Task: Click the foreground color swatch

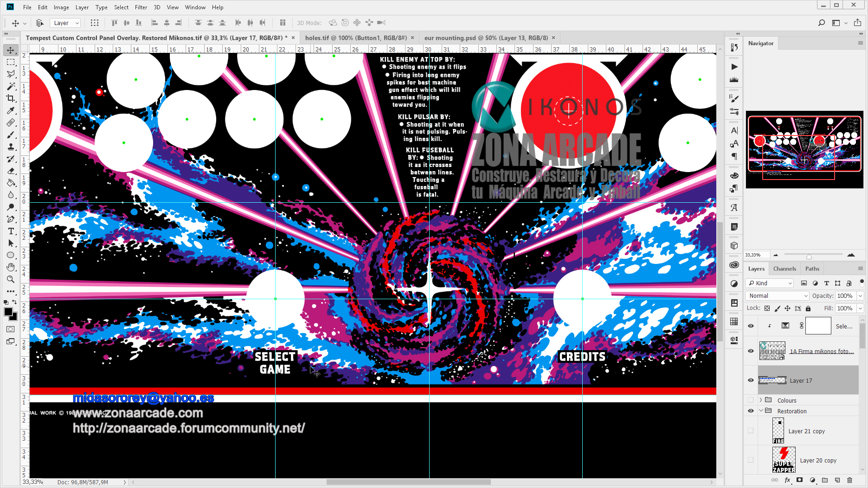Action: click(x=7, y=311)
